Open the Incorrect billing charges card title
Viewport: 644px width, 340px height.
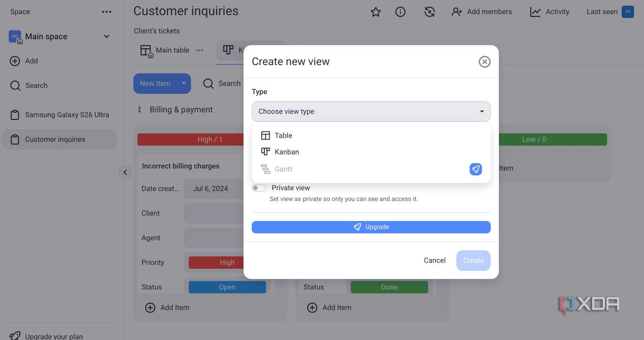click(x=181, y=166)
